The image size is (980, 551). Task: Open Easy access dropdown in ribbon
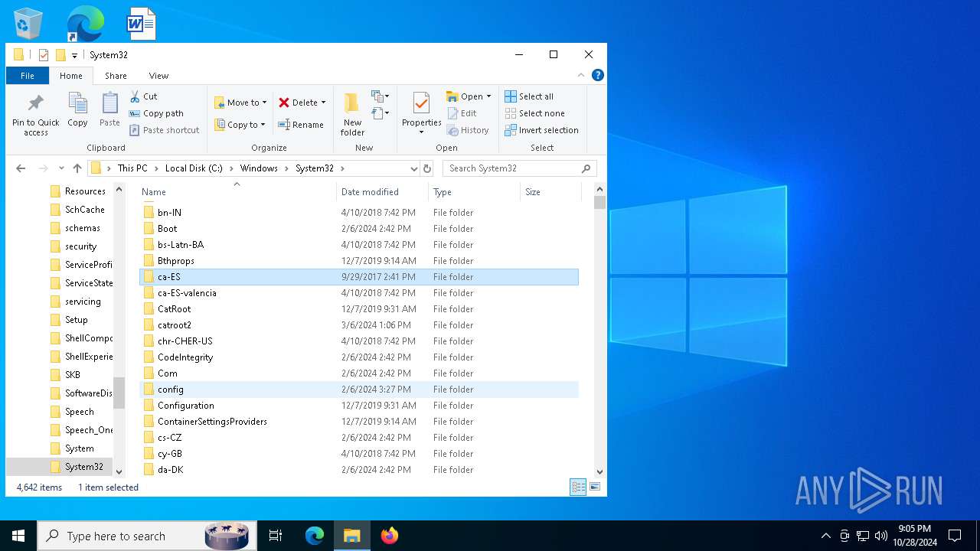coord(381,113)
